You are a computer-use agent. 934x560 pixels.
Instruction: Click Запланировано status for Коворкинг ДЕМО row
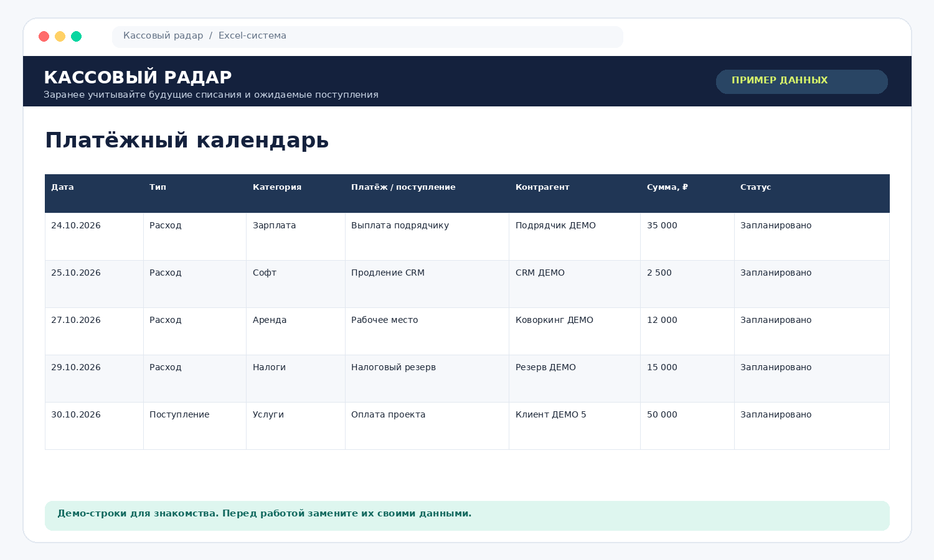tap(812, 331)
